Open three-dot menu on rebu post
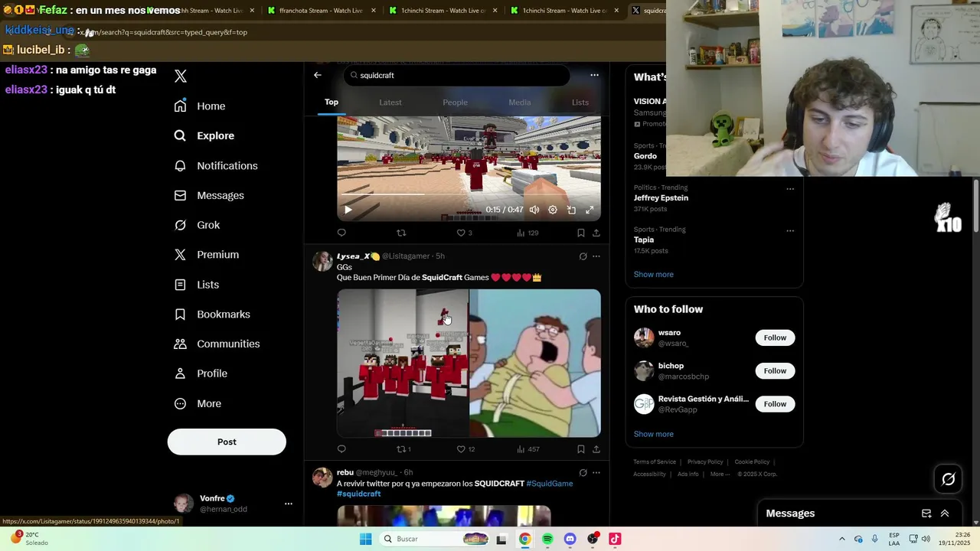980x551 pixels. pos(596,473)
